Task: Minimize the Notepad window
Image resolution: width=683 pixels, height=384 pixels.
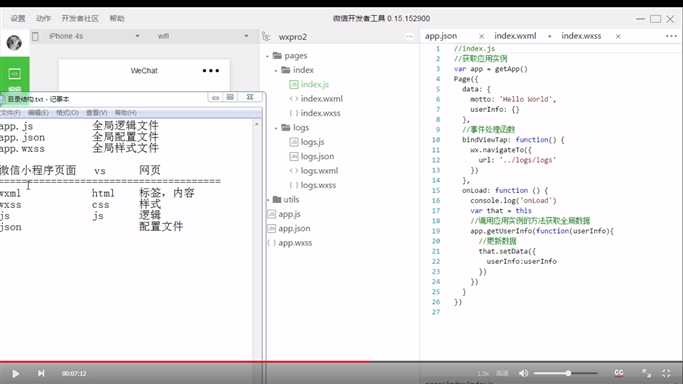Action: [215, 97]
